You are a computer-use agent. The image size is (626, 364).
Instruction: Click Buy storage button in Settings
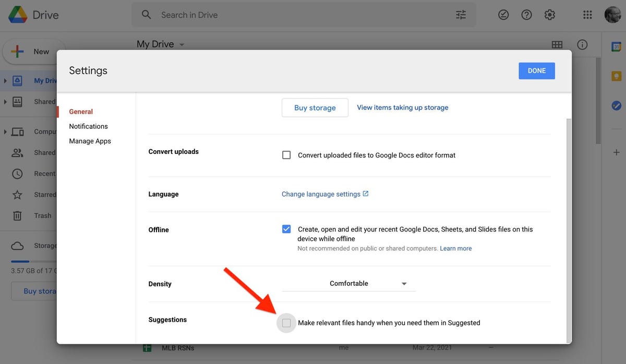(315, 107)
